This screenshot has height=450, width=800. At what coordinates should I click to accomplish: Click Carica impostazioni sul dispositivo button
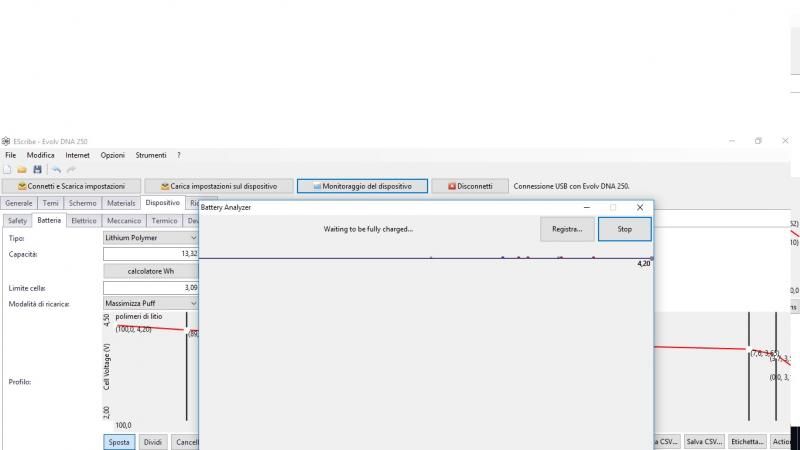(219, 186)
